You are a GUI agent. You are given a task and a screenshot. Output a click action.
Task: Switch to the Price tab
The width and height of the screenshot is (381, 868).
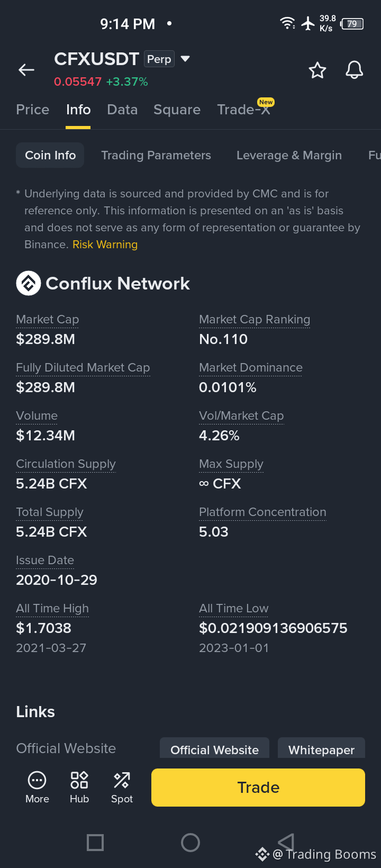[x=33, y=110]
